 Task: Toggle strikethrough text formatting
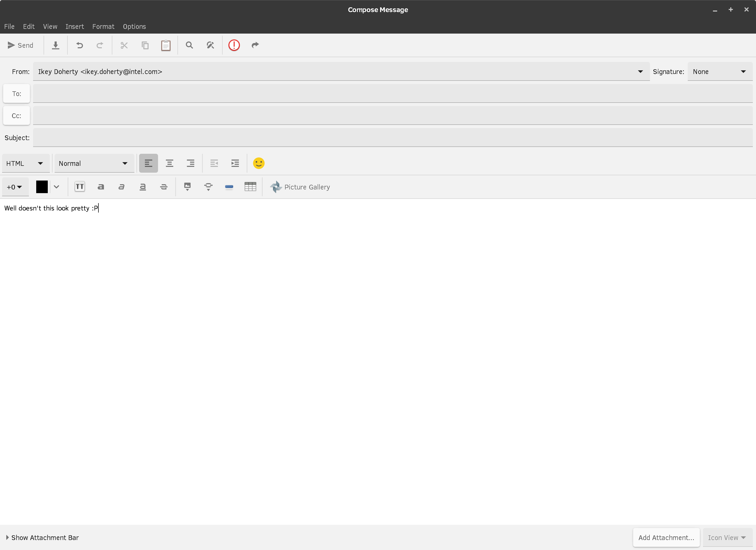click(x=164, y=187)
